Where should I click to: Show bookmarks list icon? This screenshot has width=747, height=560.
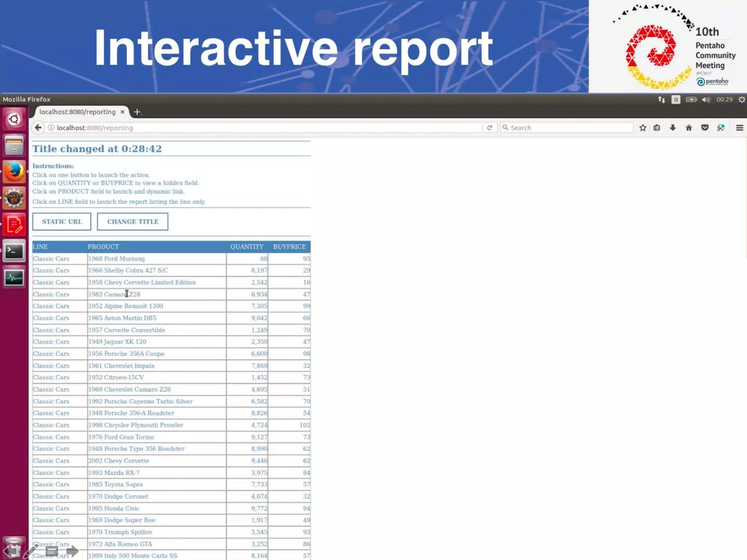click(657, 128)
